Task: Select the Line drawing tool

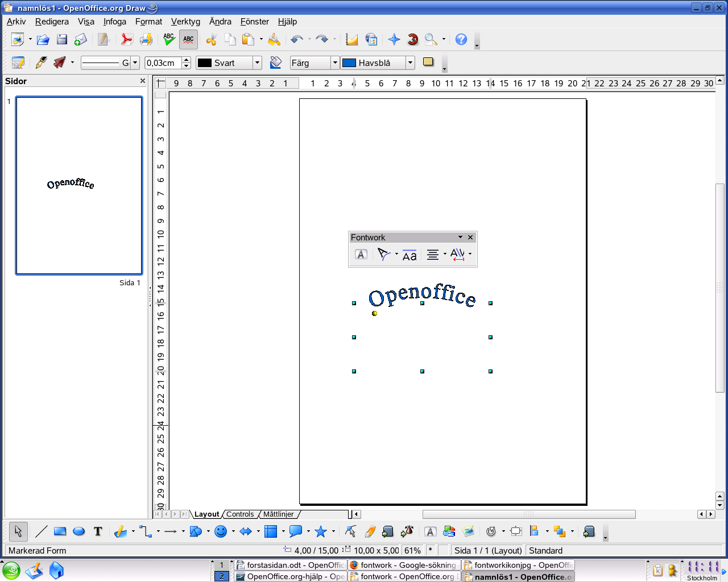Action: pyautogui.click(x=42, y=531)
